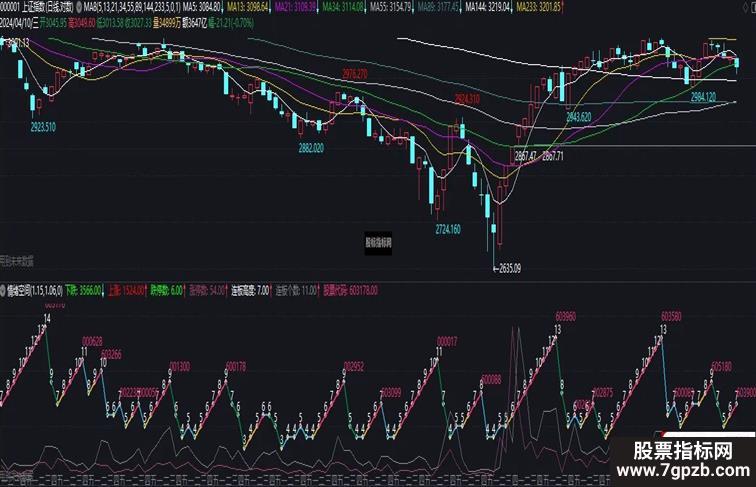
Task: Click stock code 605180 in lower chart
Action: pos(721,367)
